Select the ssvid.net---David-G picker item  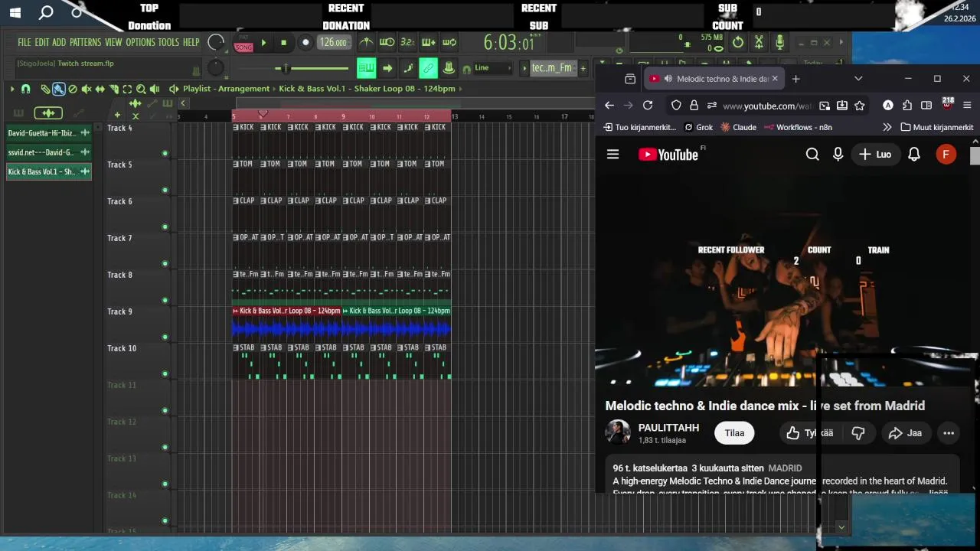(48, 152)
